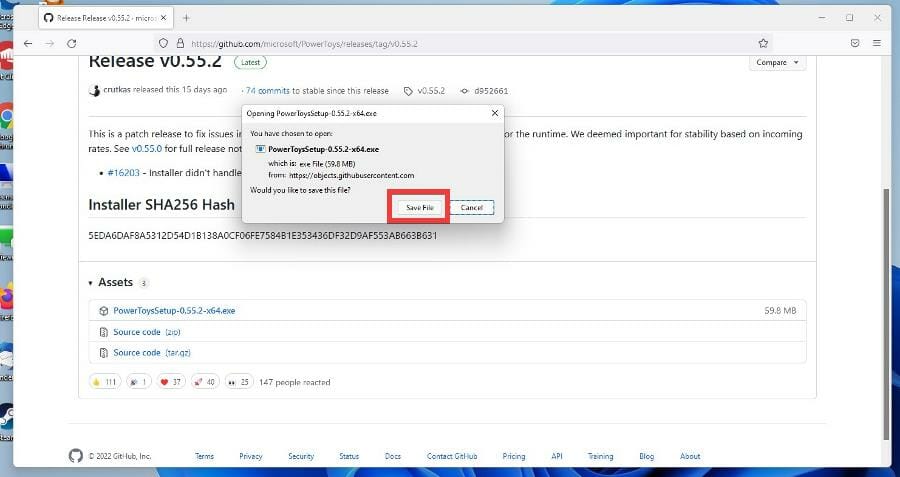Open Terms footer link
The image size is (900, 477).
[x=204, y=456]
